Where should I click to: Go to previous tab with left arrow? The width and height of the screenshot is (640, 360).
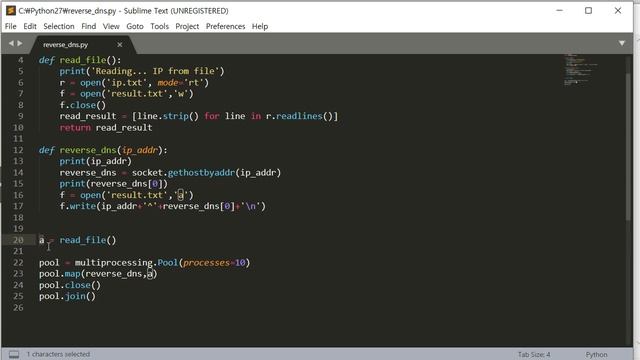(x=11, y=43)
